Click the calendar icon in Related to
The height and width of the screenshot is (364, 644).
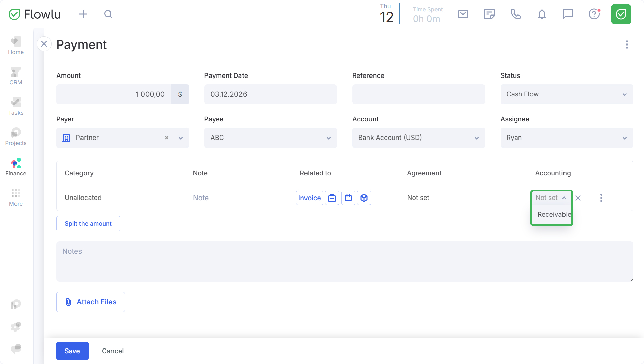348,198
